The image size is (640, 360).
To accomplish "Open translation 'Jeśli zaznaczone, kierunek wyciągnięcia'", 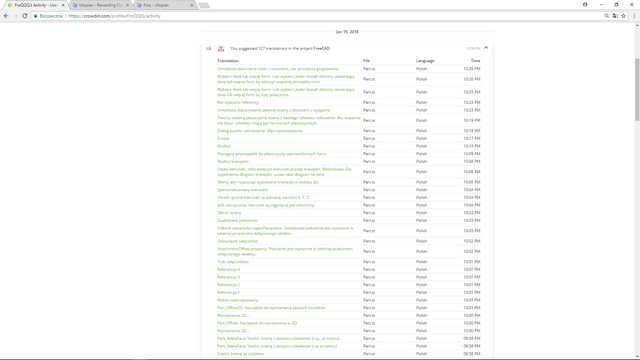I will point(266,205).
